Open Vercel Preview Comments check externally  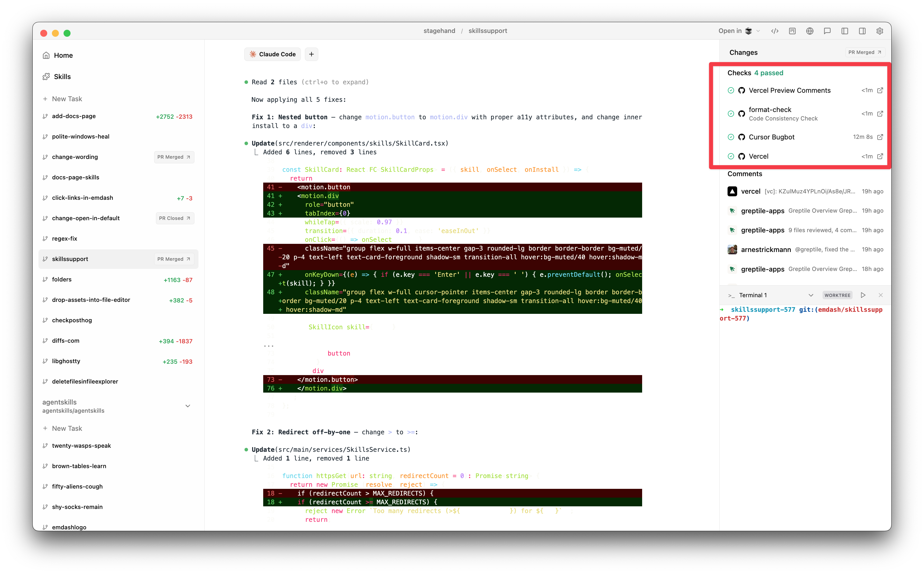(880, 90)
